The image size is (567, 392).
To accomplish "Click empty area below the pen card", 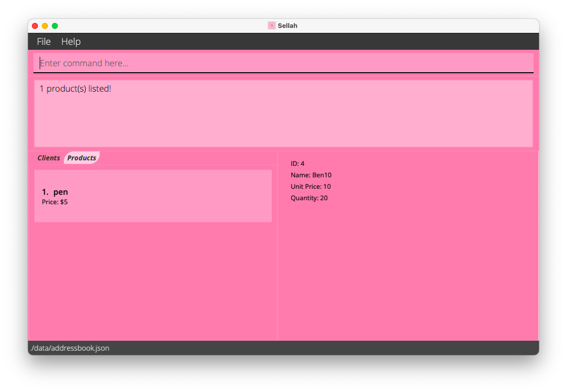I will point(153,279).
